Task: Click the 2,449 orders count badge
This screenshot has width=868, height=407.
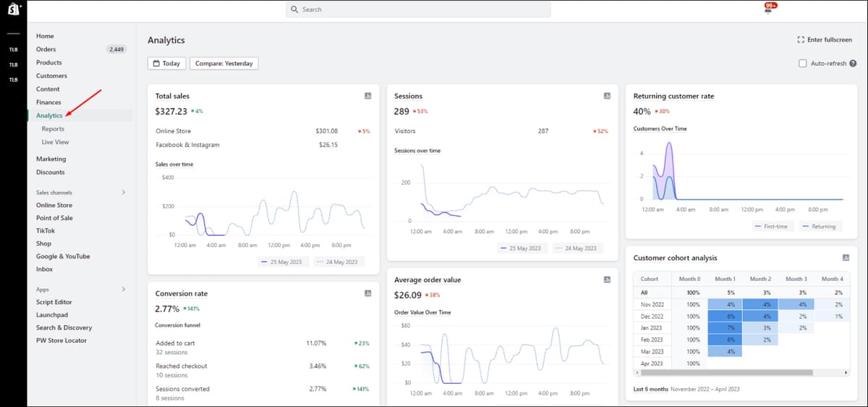Action: click(116, 49)
